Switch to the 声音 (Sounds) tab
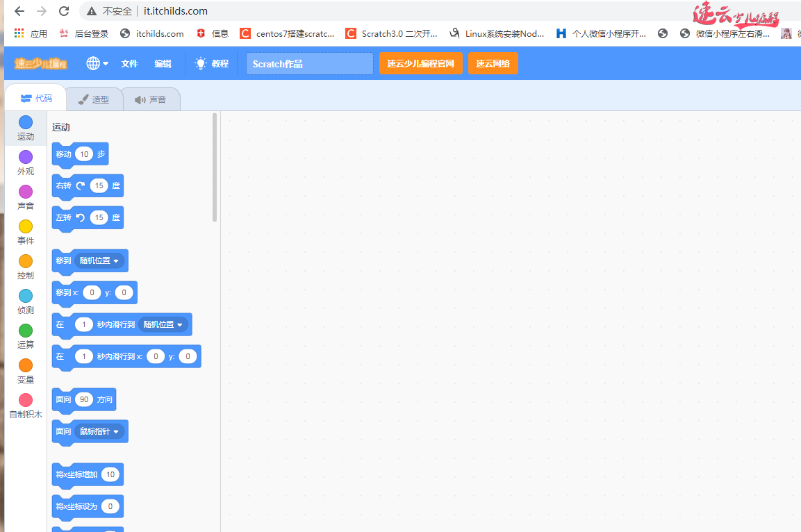The image size is (801, 532). click(151, 99)
